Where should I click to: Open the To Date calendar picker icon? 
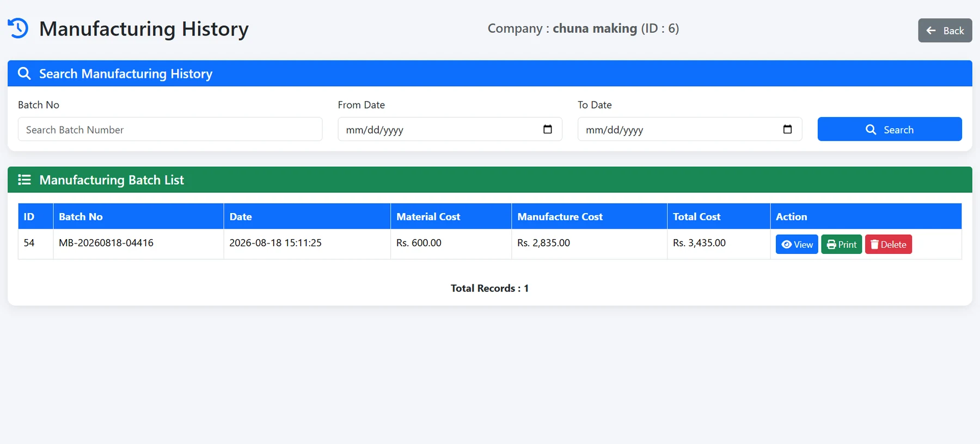click(x=787, y=129)
